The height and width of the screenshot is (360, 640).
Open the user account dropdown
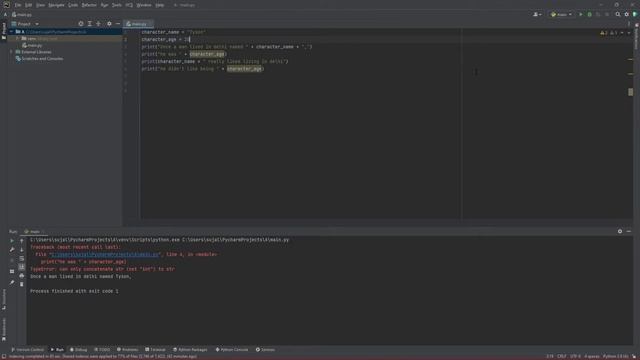(x=537, y=14)
